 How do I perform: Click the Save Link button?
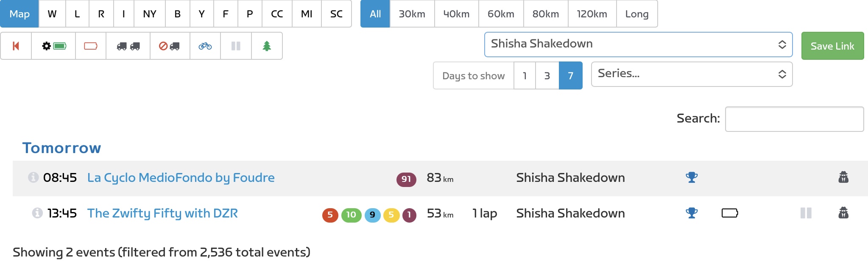(x=832, y=46)
